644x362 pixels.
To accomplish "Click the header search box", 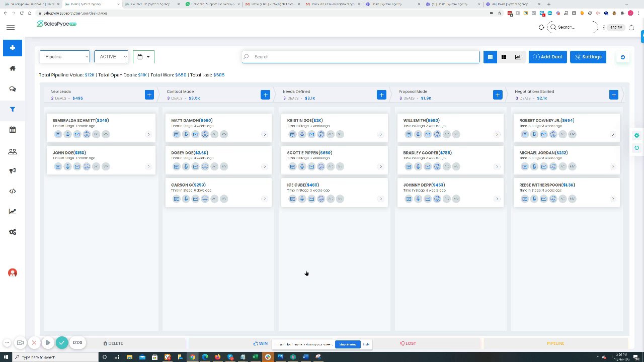I will tap(573, 27).
